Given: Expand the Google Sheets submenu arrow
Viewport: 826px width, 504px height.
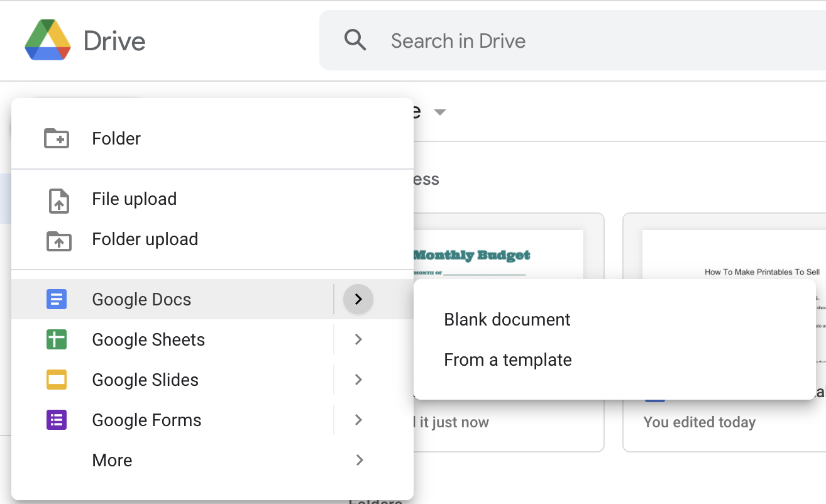Looking at the screenshot, I should pyautogui.click(x=358, y=339).
